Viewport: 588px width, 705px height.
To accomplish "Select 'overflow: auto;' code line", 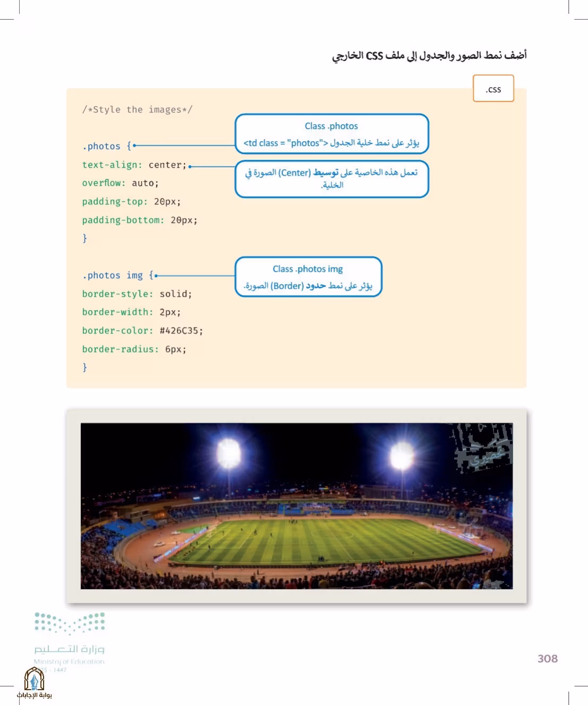I will [x=120, y=183].
